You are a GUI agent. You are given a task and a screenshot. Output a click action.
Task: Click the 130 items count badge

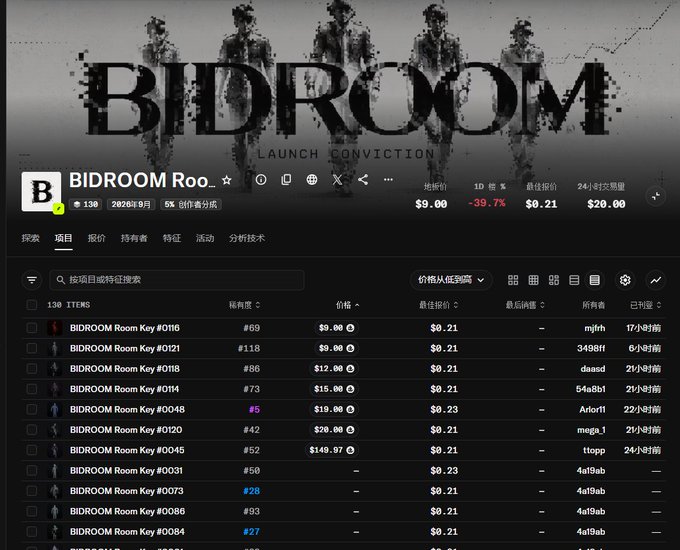pyautogui.click(x=85, y=204)
